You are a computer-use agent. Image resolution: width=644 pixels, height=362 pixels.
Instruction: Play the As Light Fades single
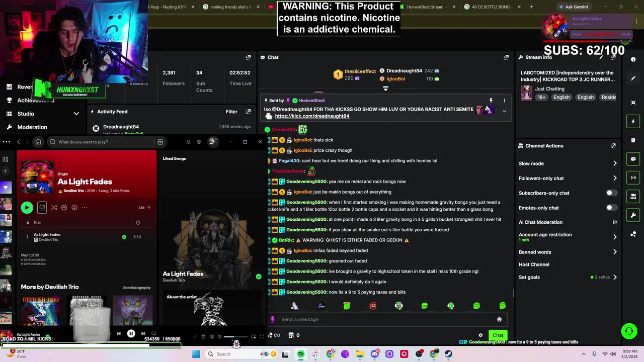pyautogui.click(x=27, y=207)
